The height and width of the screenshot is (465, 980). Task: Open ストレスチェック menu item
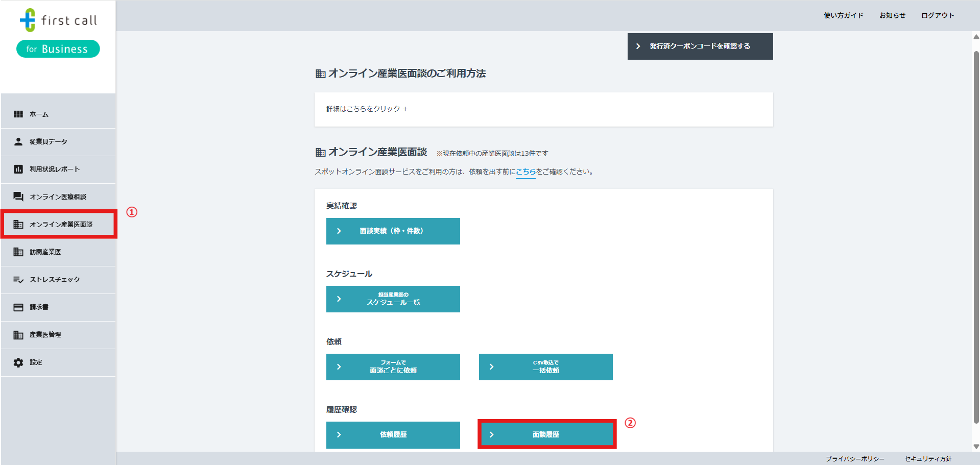(x=58, y=280)
